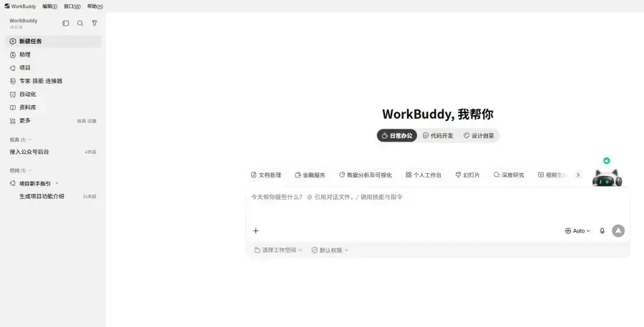Open the 编辑(E) menu

(x=49, y=6)
